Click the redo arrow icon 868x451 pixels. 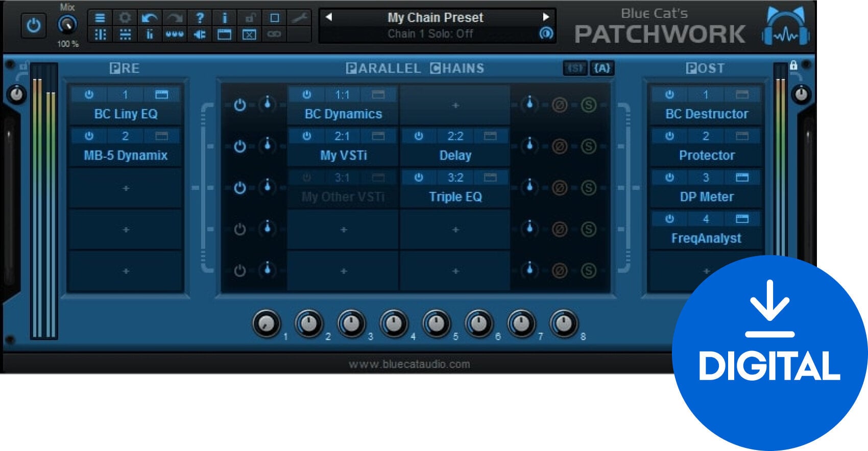coord(175,18)
